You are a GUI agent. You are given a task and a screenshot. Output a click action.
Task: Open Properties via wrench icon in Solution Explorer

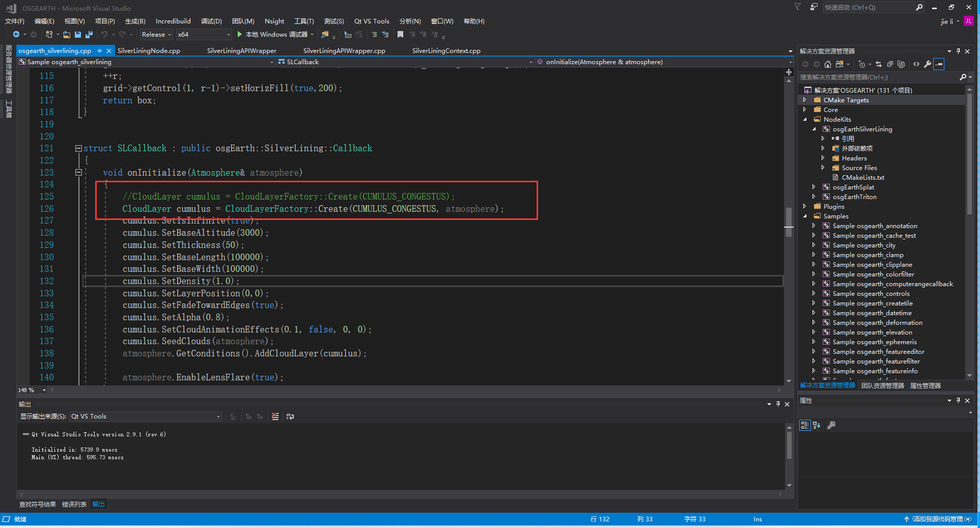click(x=928, y=64)
